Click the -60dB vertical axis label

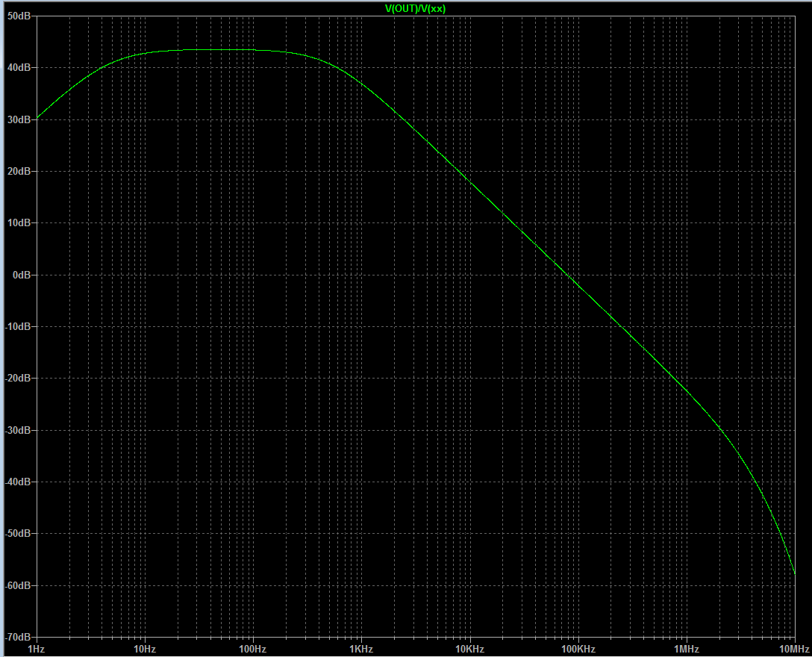(x=18, y=585)
